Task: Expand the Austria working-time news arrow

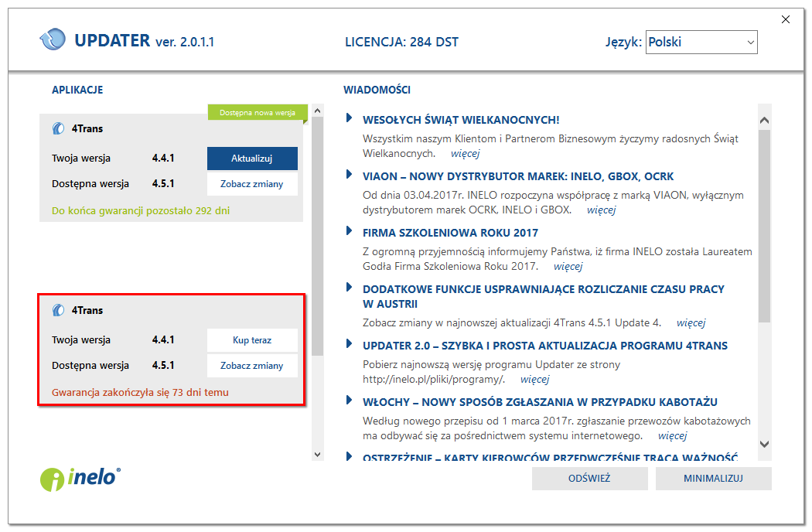Action: pos(349,288)
